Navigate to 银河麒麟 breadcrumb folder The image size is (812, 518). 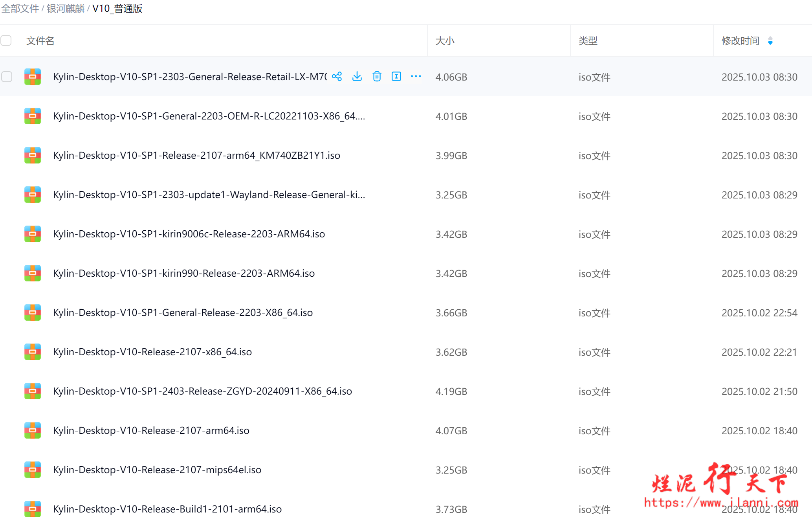66,9
